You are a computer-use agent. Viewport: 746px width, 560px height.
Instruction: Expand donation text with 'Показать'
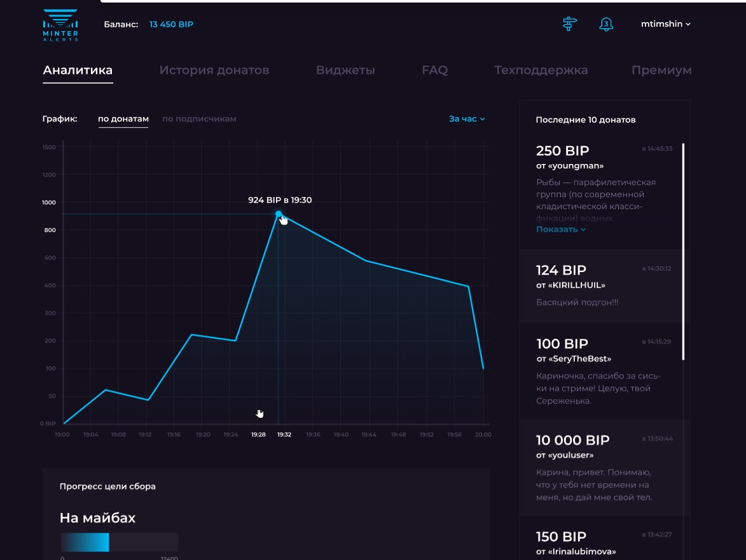click(560, 229)
